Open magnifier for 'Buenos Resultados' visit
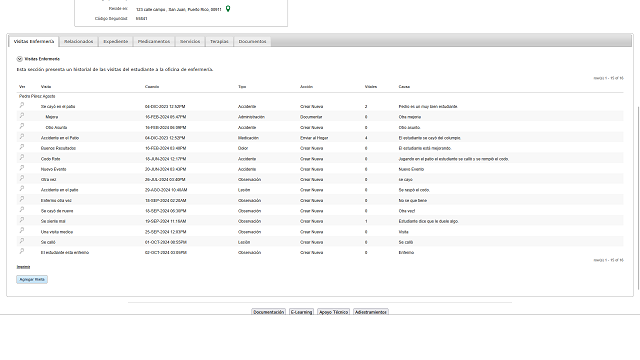 tap(22, 147)
